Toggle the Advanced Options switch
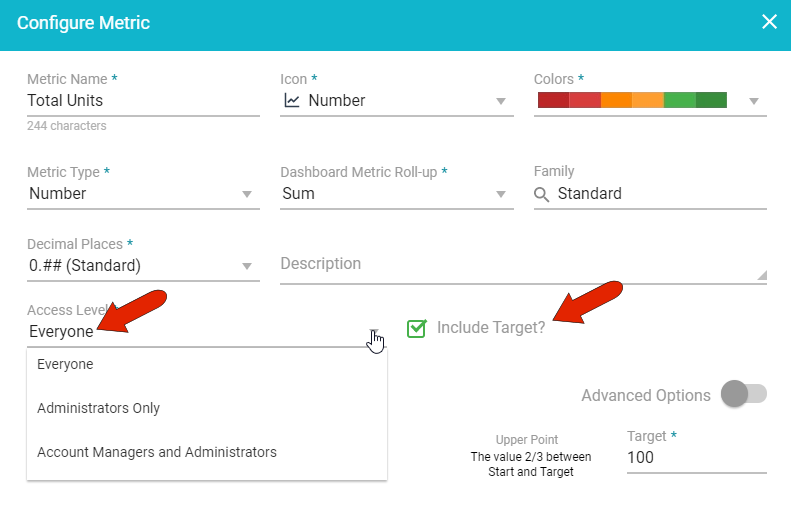This screenshot has height=511, width=791. pyautogui.click(x=743, y=395)
